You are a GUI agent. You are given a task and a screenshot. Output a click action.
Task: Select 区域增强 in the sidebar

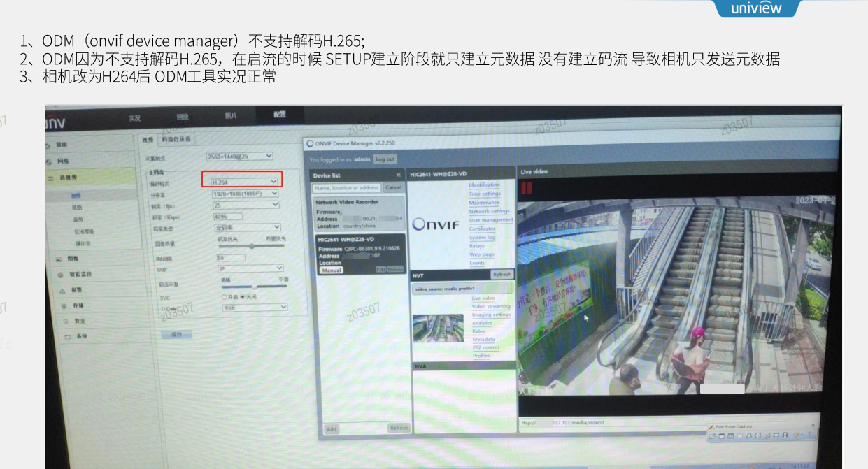pos(83,231)
